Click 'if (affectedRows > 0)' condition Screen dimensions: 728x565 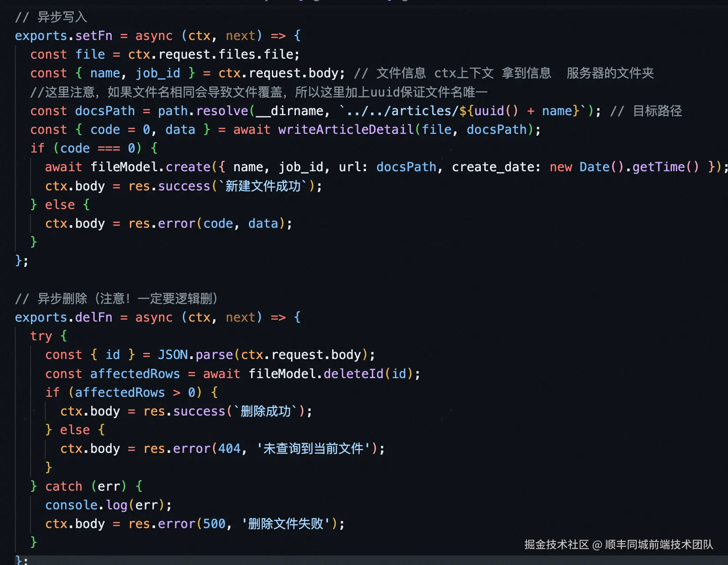[x=124, y=392]
